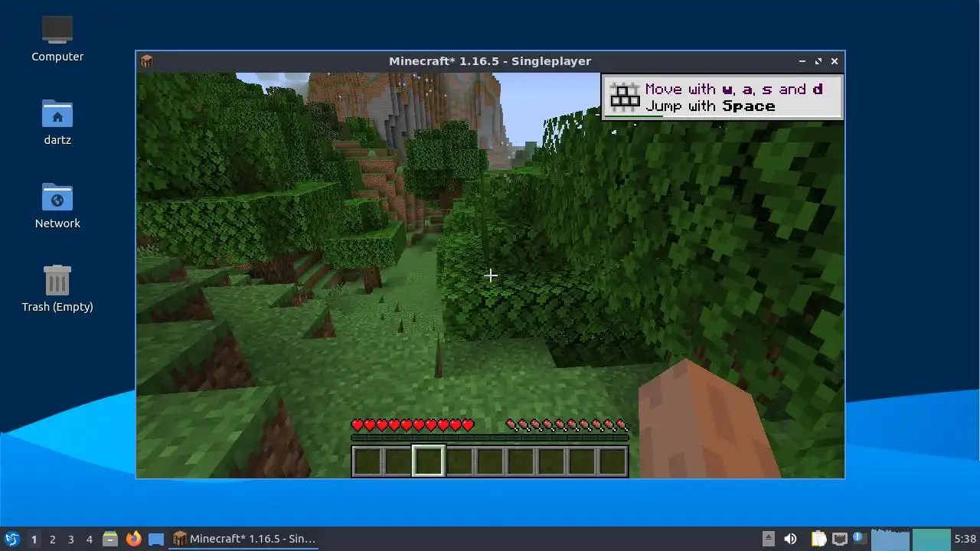The image size is (980, 551).
Task: Click the CPU usage monitor graph
Action: point(890,539)
